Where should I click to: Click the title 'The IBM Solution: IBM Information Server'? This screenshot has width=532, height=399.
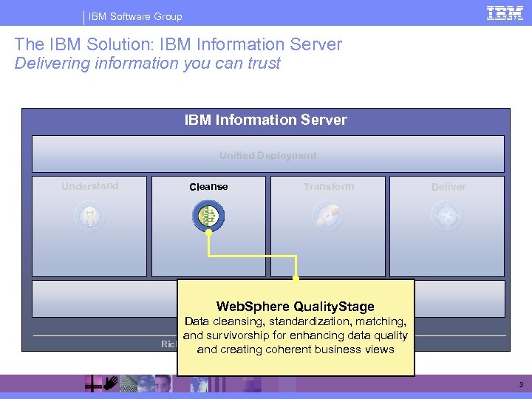179,44
